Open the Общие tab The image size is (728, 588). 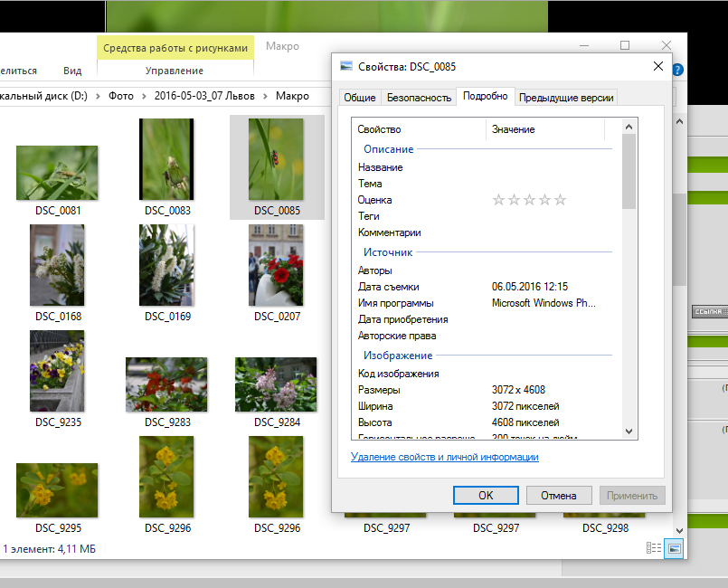(359, 98)
